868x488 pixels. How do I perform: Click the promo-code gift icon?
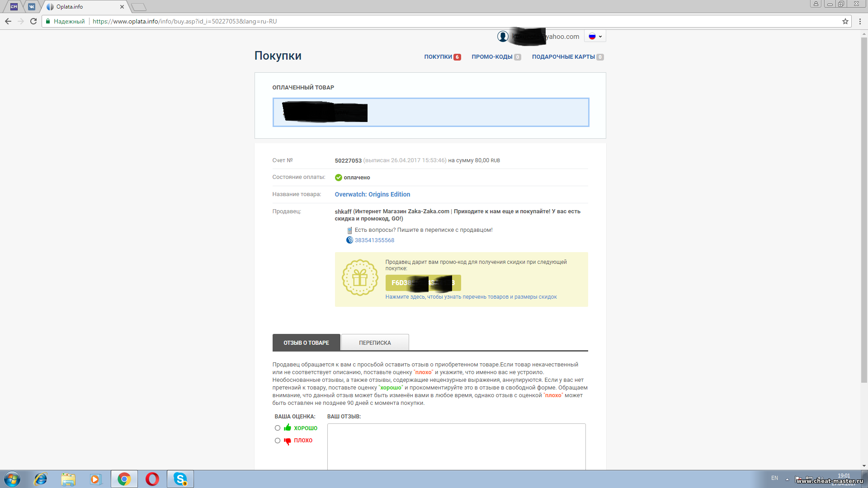[360, 277]
